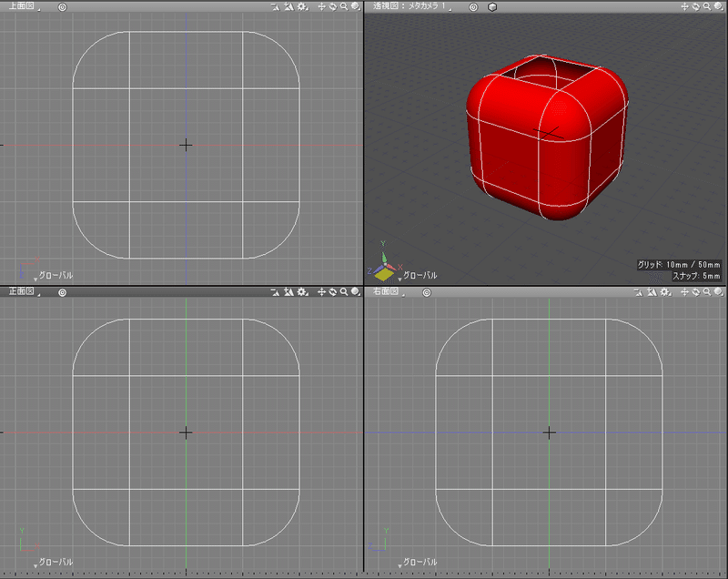Select the pan tool in the top view toolbar

pos(322,7)
